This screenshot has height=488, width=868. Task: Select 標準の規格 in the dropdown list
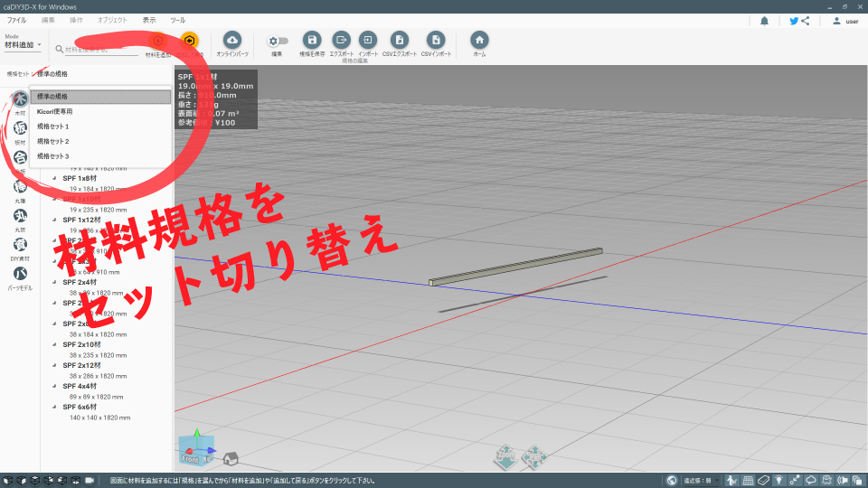tap(100, 97)
